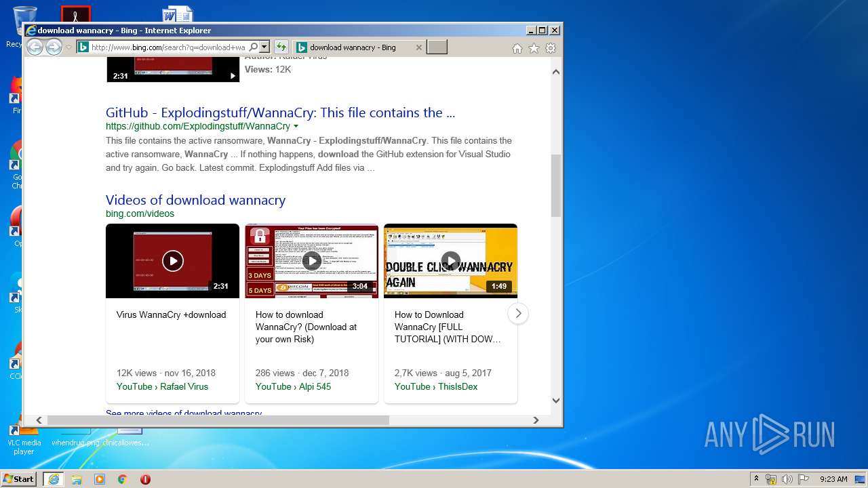Play the top 2:31 video thumbnail

[x=173, y=70]
